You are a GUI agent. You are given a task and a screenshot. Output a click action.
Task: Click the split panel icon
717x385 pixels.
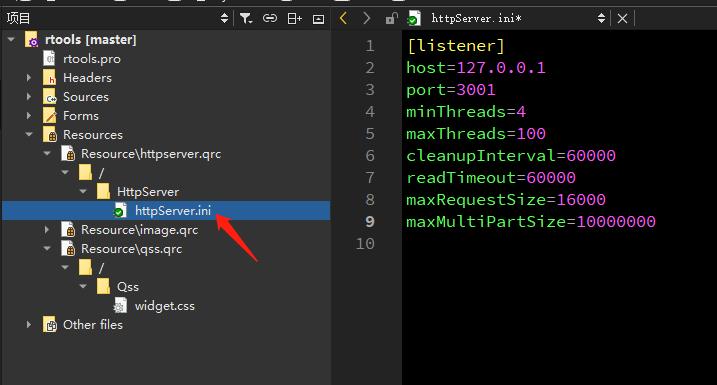click(x=294, y=18)
